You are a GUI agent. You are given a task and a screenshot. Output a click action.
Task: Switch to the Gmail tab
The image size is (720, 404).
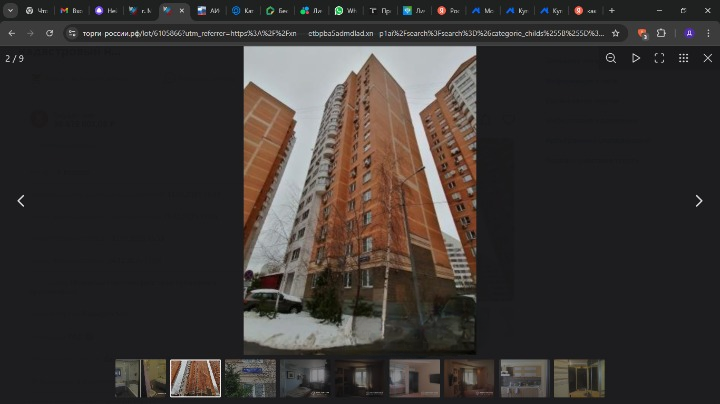pos(70,10)
